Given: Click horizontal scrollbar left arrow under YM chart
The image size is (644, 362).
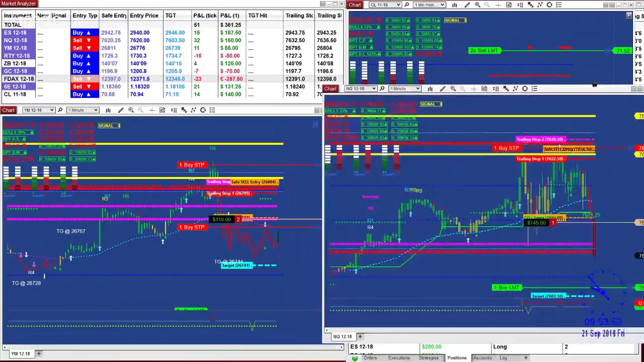Looking at the screenshot, I should pyautogui.click(x=4, y=347).
